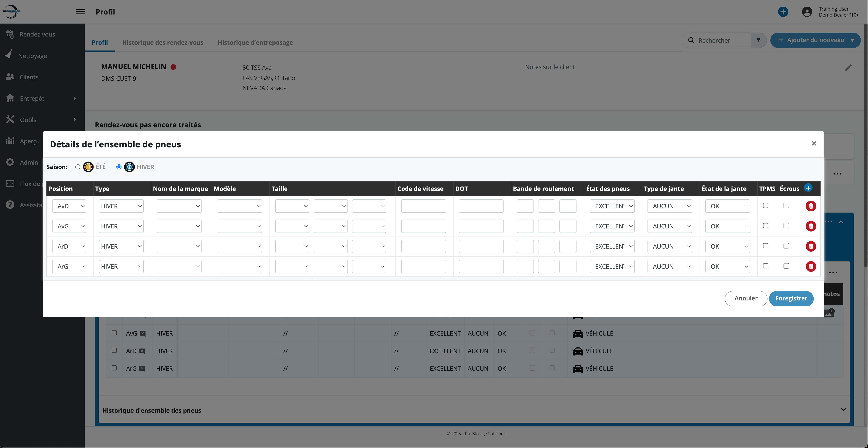Click the Enregistrer button
The image size is (868, 448).
coord(791,298)
